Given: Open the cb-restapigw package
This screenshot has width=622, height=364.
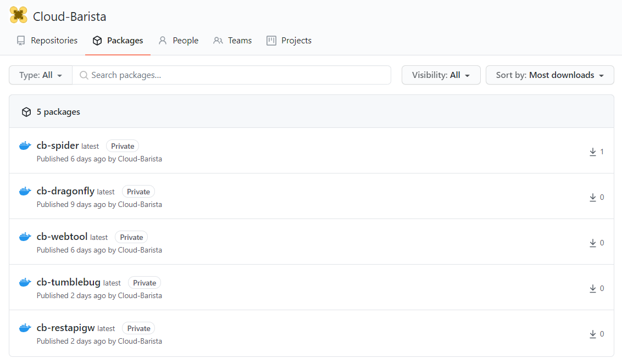Looking at the screenshot, I should pos(65,328).
